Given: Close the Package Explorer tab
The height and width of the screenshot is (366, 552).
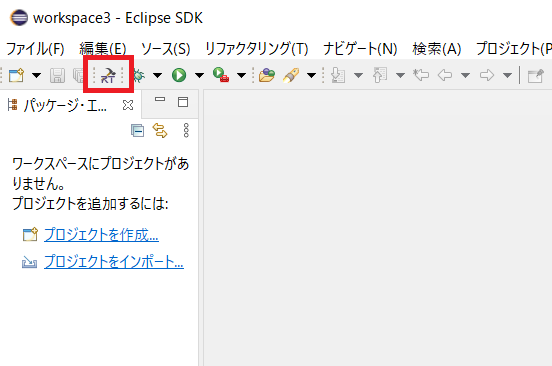Looking at the screenshot, I should (128, 105).
